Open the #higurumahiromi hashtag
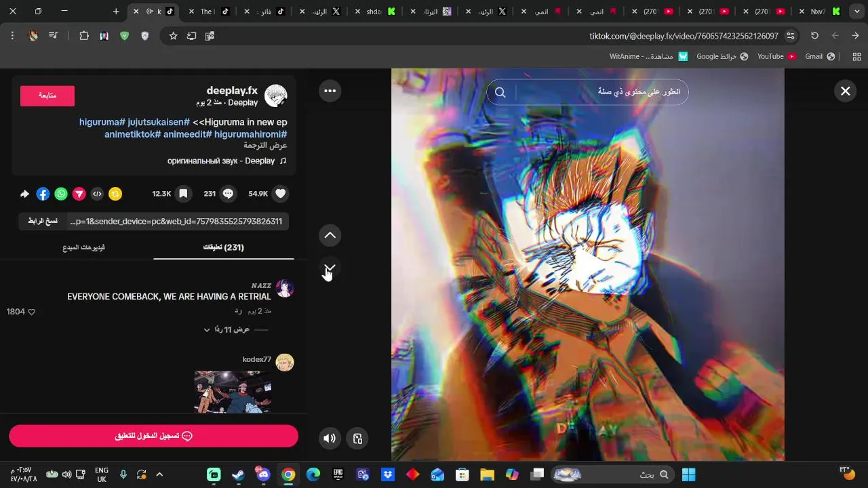Image resolution: width=868 pixels, height=488 pixels. click(251, 134)
